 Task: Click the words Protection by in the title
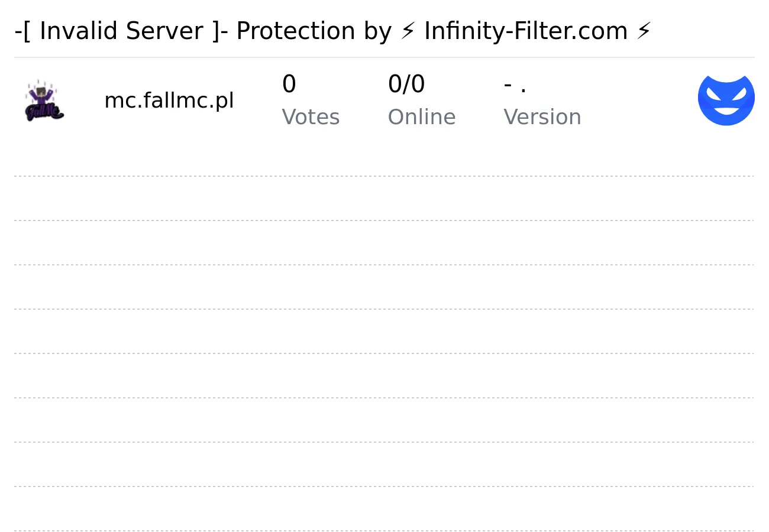[314, 31]
